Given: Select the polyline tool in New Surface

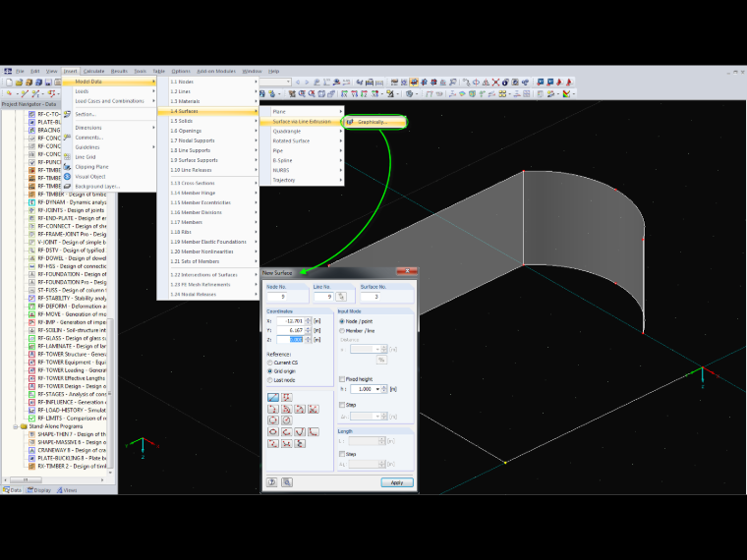Looking at the screenshot, I should click(x=286, y=397).
